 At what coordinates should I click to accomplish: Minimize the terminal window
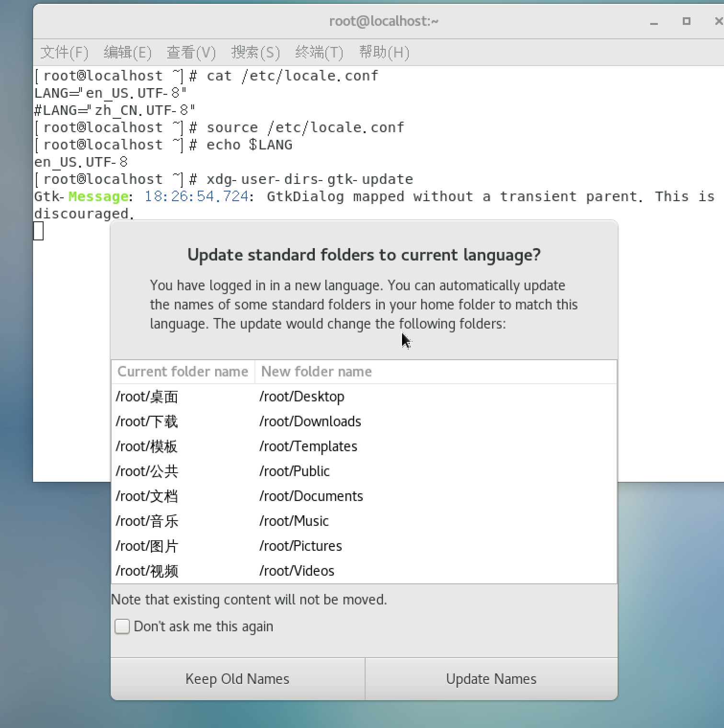[654, 22]
